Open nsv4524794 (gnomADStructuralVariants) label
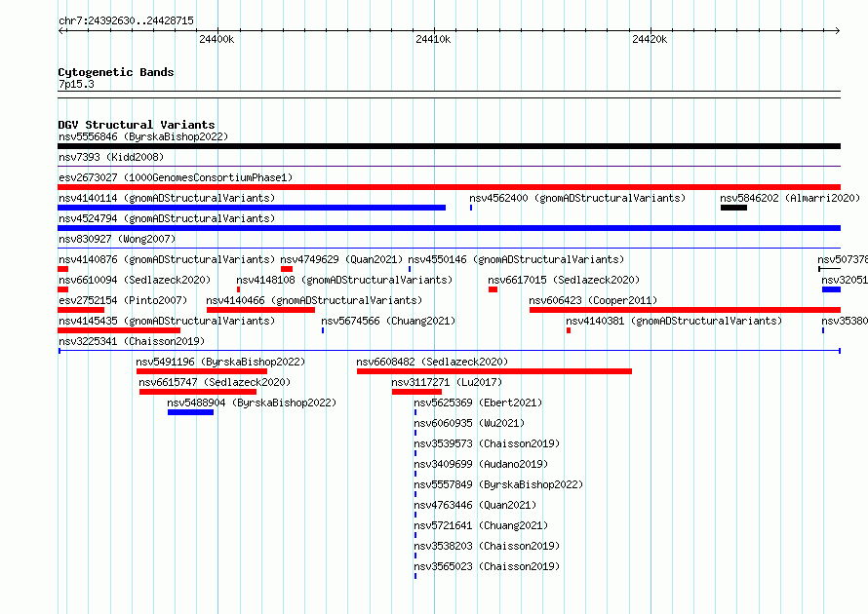Viewport: 868px width, 614px height. click(x=167, y=218)
